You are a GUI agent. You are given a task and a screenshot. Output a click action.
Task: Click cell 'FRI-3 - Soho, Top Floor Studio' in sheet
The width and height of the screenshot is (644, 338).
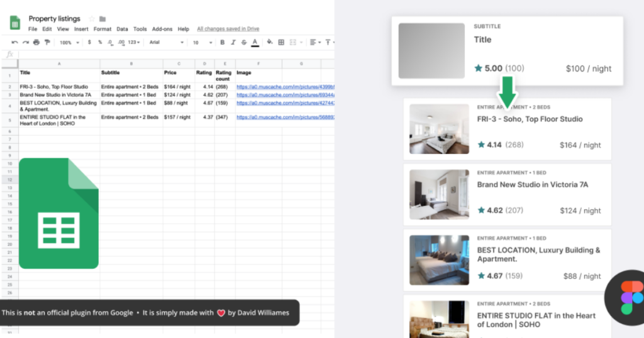pyautogui.click(x=59, y=87)
